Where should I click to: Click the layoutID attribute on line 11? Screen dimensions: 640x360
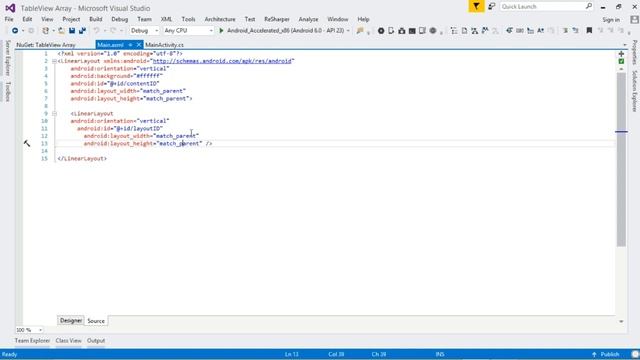tap(120, 129)
